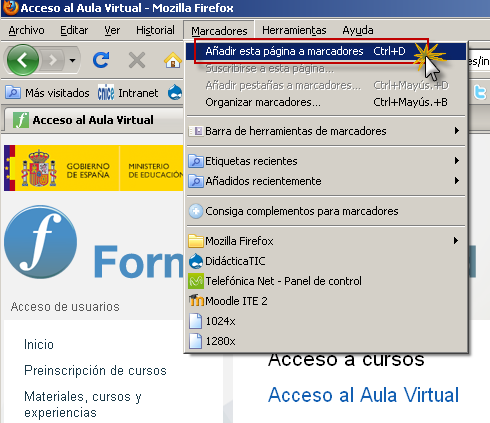
Task: Choose Añadir esta página a marcadores
Action: 326,51
